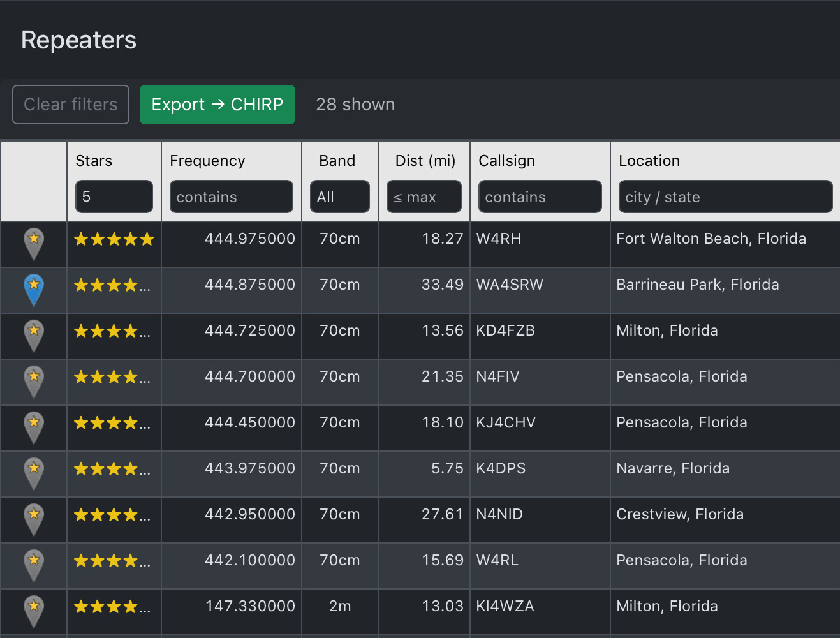840x638 pixels.
Task: Click the N4NID Crestview map pin
Action: click(x=34, y=519)
